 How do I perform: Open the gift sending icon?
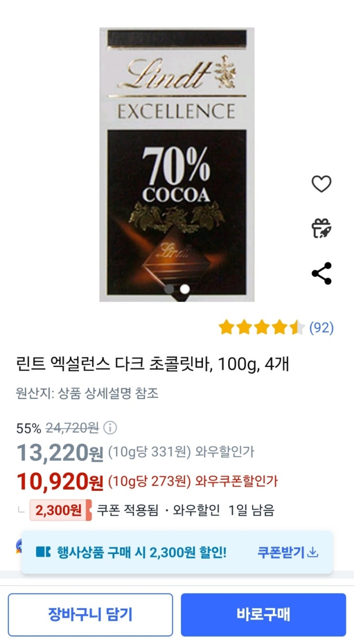click(x=321, y=228)
